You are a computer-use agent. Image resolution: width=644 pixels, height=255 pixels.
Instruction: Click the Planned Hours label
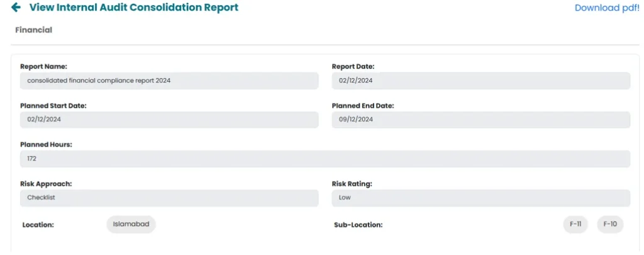coord(46,144)
